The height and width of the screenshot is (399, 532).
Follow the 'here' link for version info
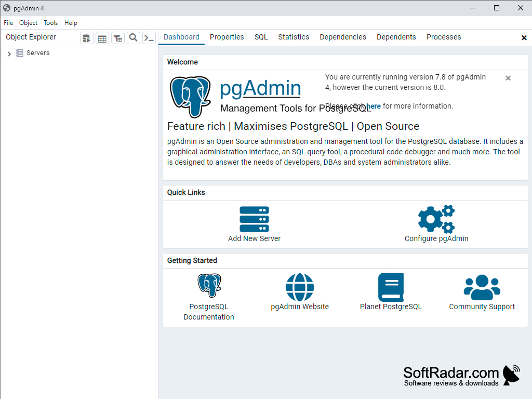click(x=374, y=106)
